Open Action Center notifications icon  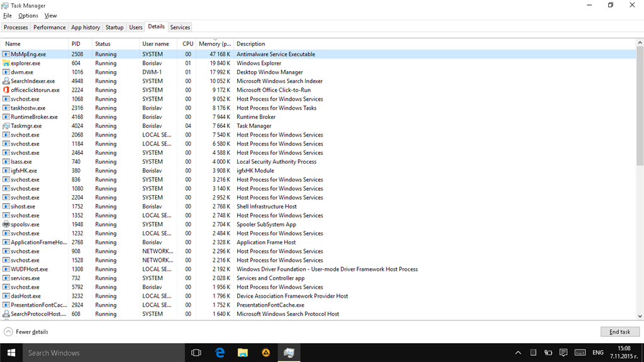click(x=563, y=353)
